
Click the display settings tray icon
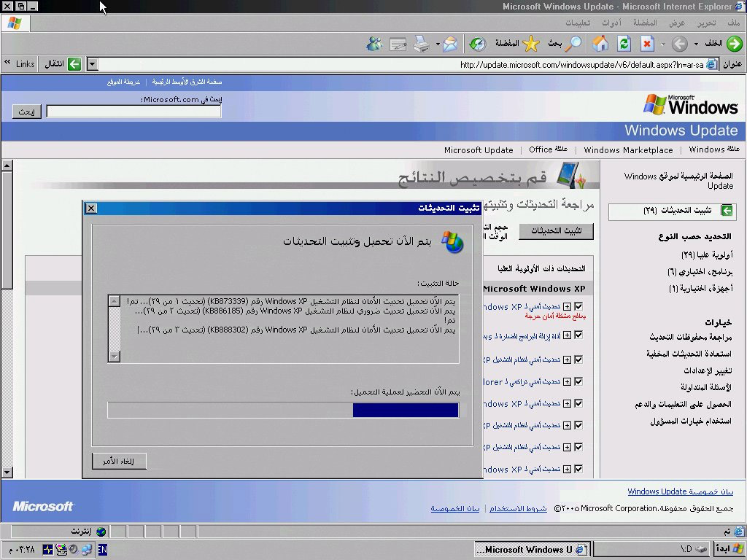tap(61, 550)
